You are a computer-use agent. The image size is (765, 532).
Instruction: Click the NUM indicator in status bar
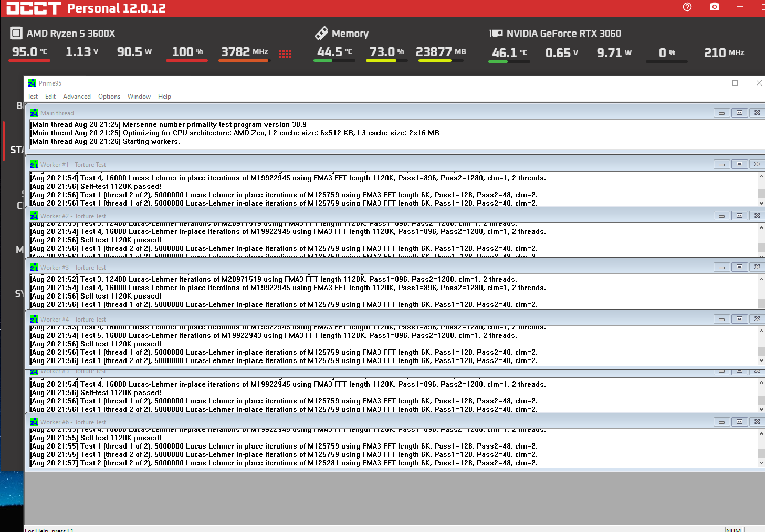tap(733, 530)
